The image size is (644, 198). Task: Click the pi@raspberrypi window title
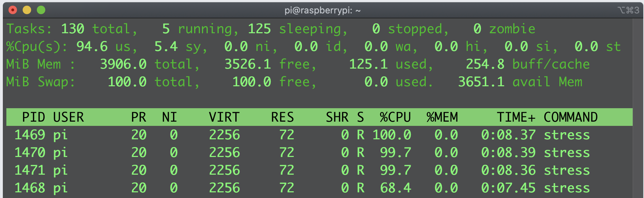[x=322, y=10]
